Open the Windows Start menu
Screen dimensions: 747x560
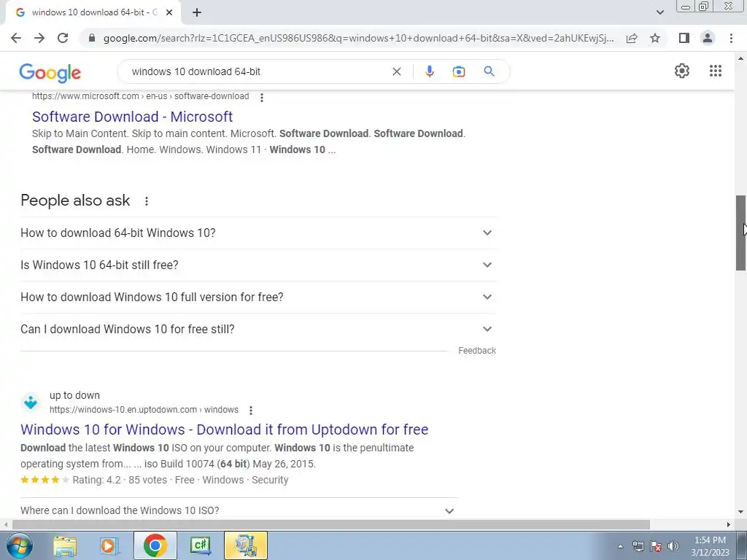(x=19, y=545)
